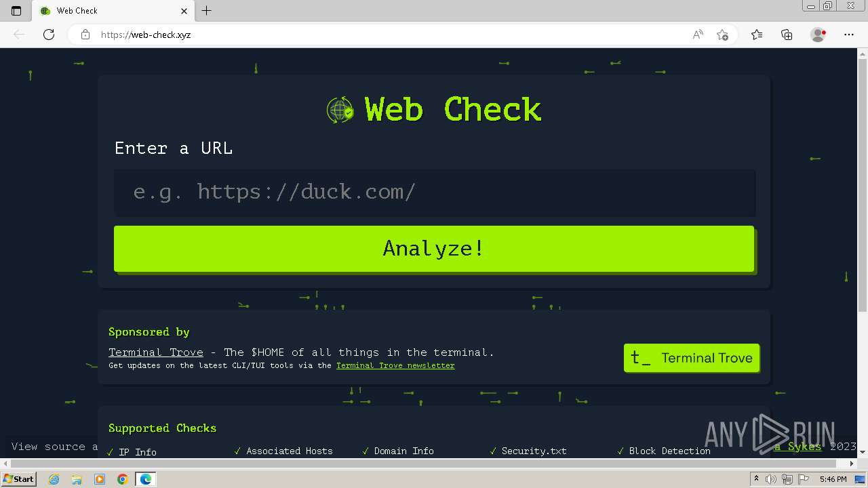
Task: Click the Security.txt check item
Action: click(x=528, y=451)
